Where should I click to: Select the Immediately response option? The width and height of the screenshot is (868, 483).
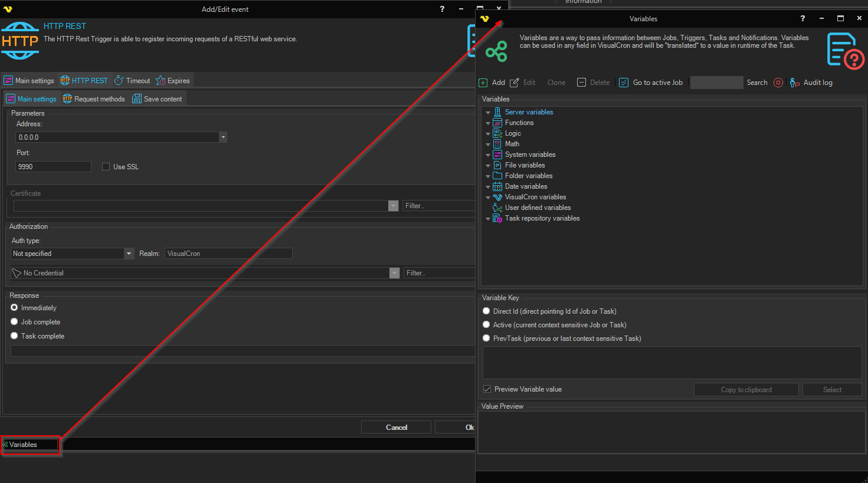click(x=14, y=308)
